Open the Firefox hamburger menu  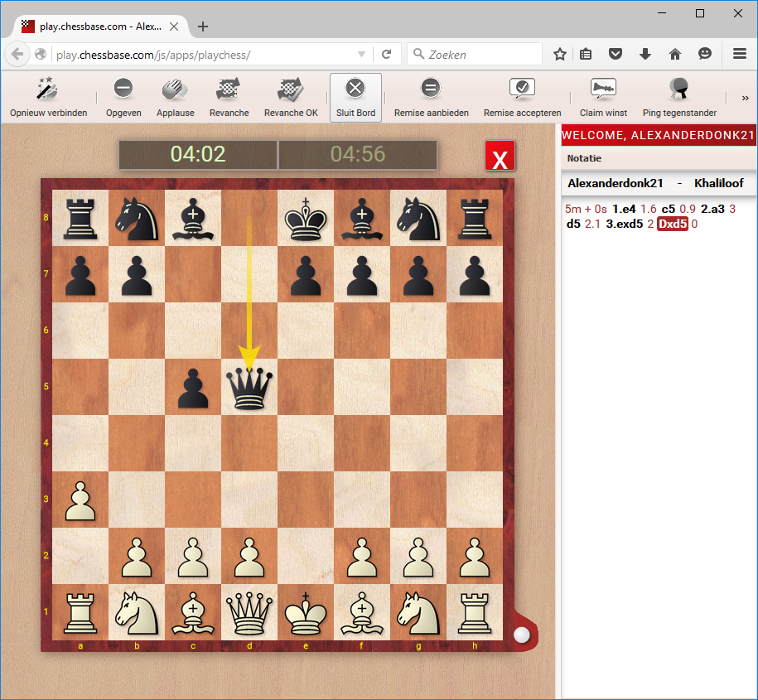pyautogui.click(x=740, y=54)
